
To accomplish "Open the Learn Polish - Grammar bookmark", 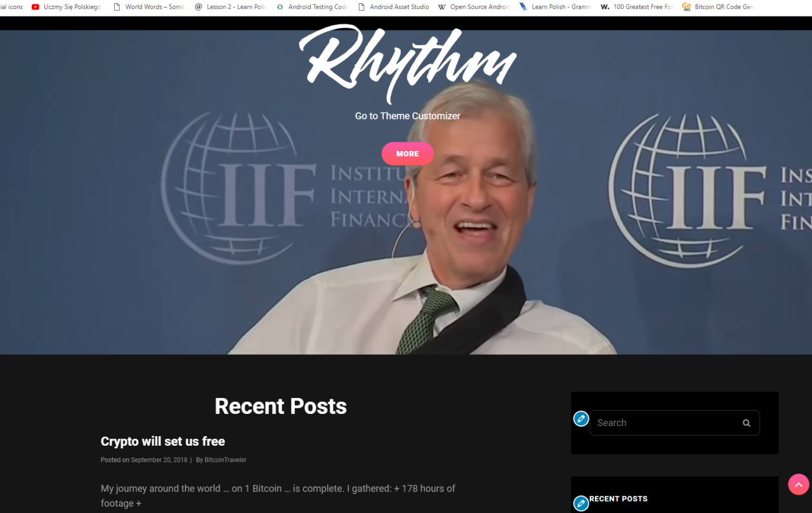I will pos(556,7).
